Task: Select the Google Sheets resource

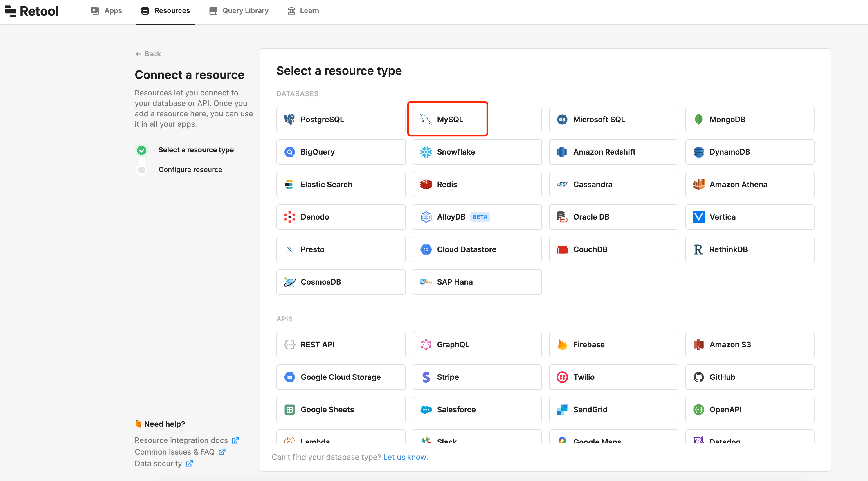Action: 341,410
